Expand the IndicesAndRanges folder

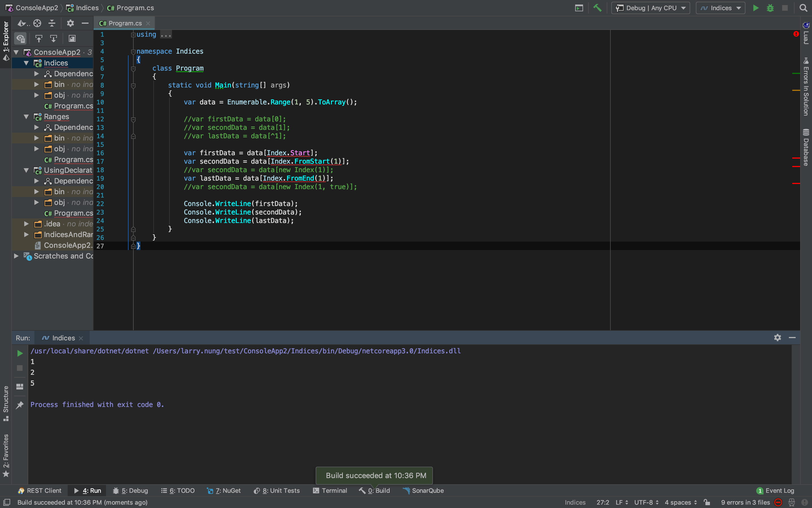(26, 235)
